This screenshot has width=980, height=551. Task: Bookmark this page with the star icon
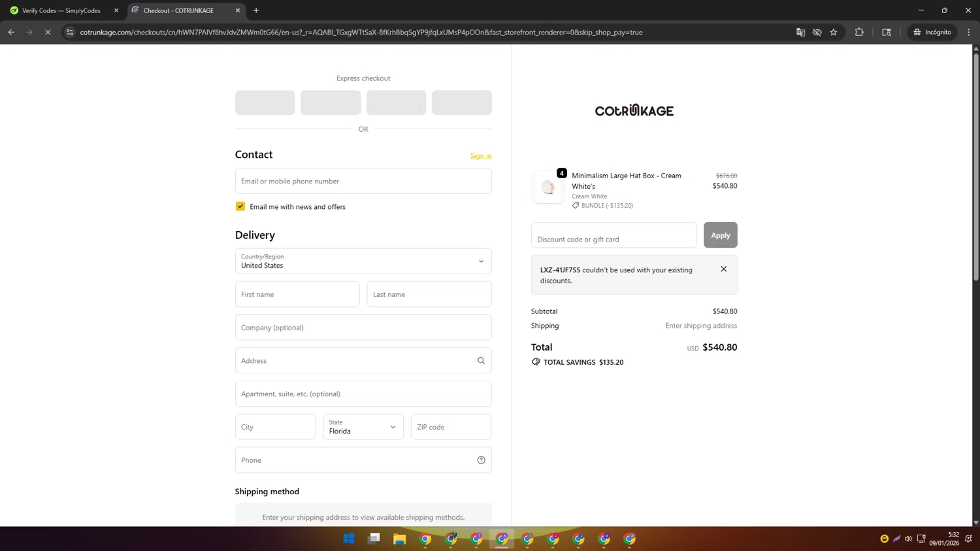[834, 32]
